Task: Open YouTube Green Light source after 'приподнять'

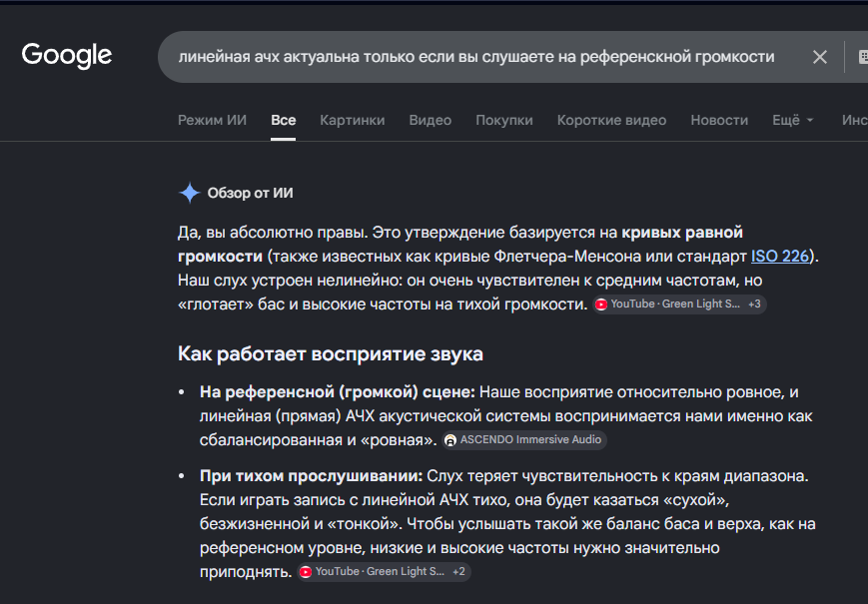Action: [372, 572]
